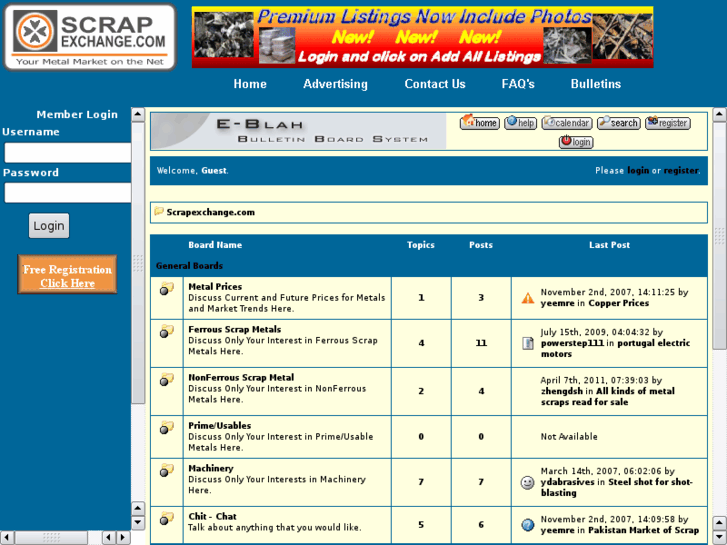Click the red power login icon button
The width and height of the screenshot is (727, 545).
click(x=576, y=141)
